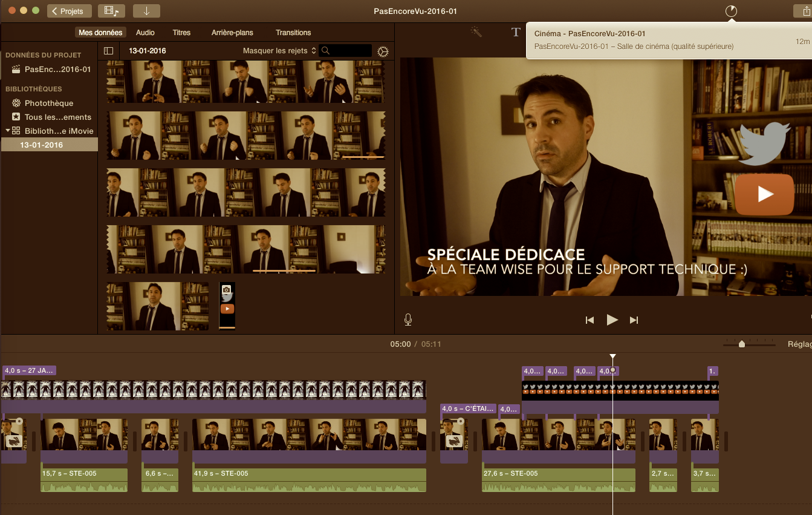Click the timeline zoom slider handle
The image size is (812, 515).
click(742, 344)
